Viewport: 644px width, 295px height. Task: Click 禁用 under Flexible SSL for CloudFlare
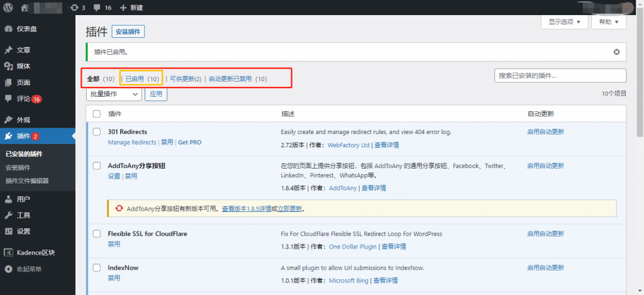pyautogui.click(x=114, y=244)
